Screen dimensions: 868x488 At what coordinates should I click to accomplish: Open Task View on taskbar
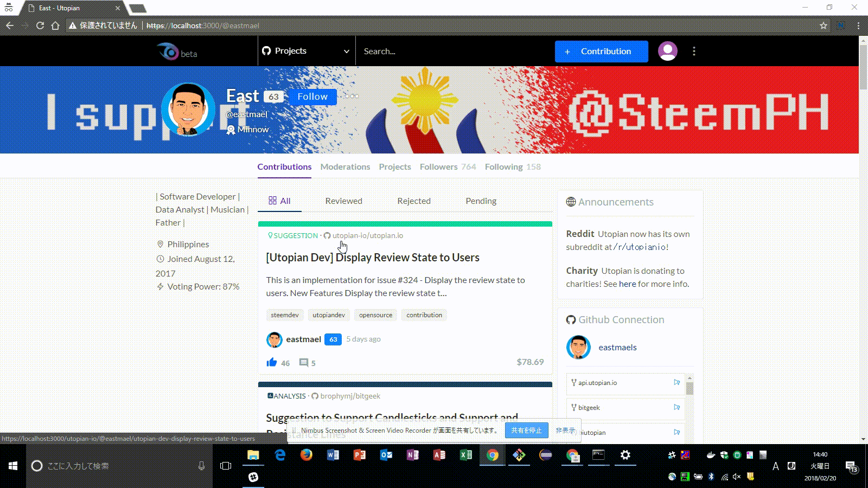pyautogui.click(x=226, y=466)
